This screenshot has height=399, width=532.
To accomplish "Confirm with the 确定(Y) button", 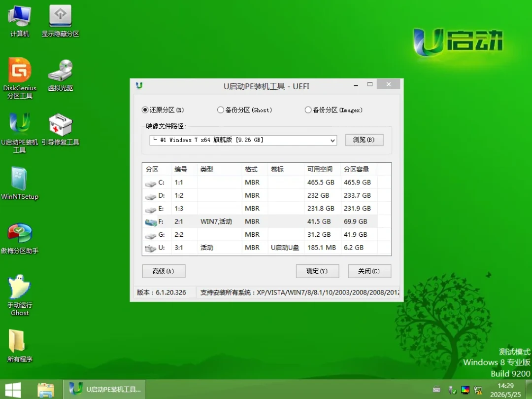I will pyautogui.click(x=317, y=271).
